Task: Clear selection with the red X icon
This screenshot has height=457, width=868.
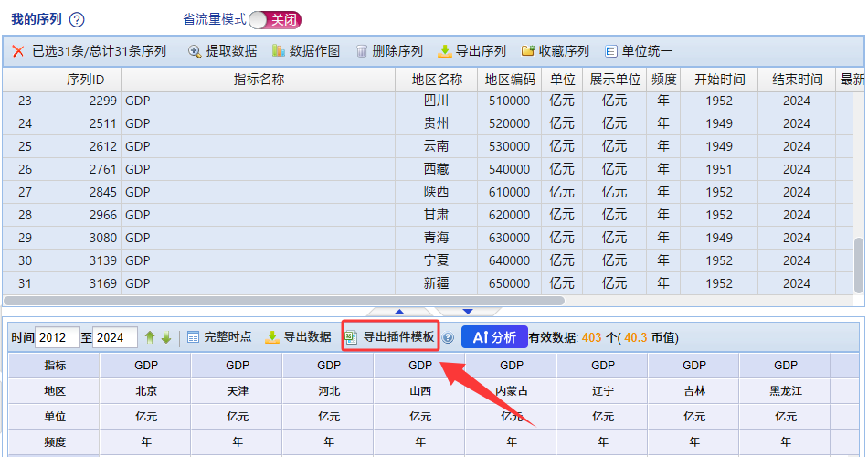Action: (x=18, y=51)
